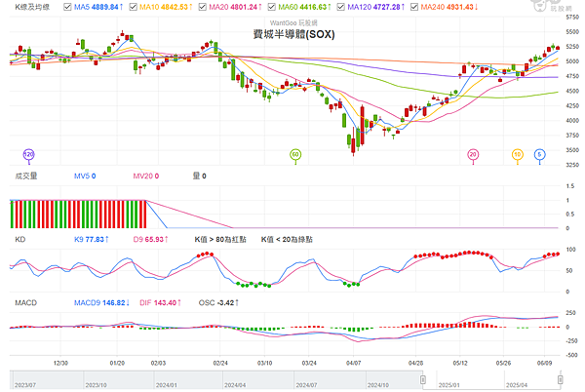Image resolution: width=585 pixels, height=392 pixels.
Task: Click the MV20 0 label
Action: [146, 176]
